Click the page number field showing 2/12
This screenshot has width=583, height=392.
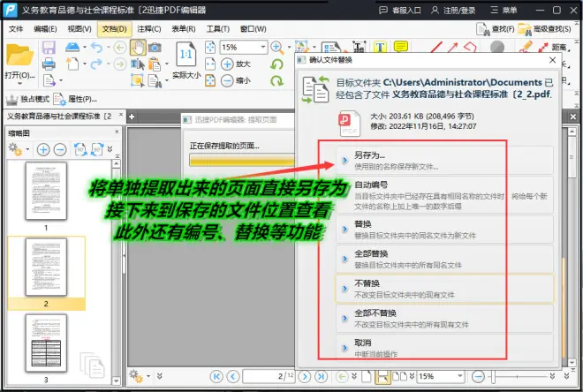269,376
